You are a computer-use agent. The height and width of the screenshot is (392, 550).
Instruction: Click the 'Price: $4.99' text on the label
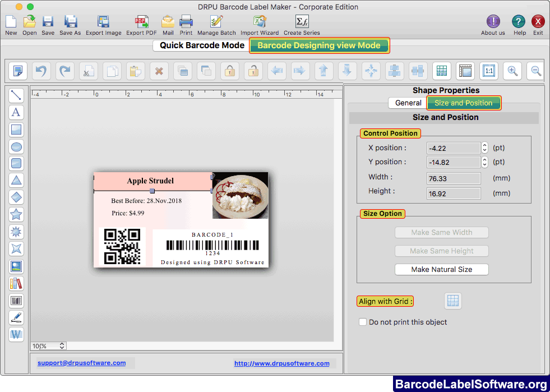click(x=128, y=213)
